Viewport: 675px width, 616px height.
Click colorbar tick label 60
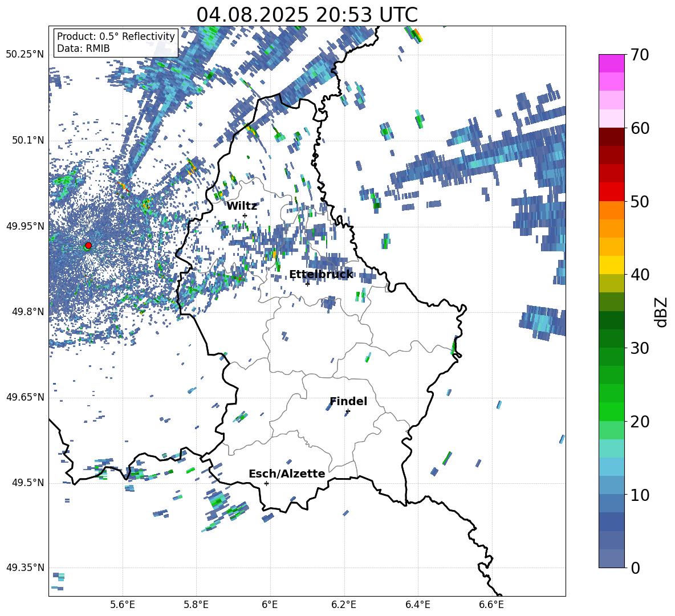pos(640,128)
